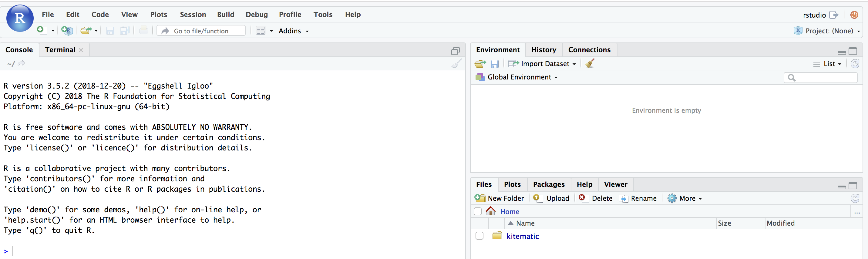The width and height of the screenshot is (868, 259).
Task: Switch to the Console tab
Action: click(19, 50)
